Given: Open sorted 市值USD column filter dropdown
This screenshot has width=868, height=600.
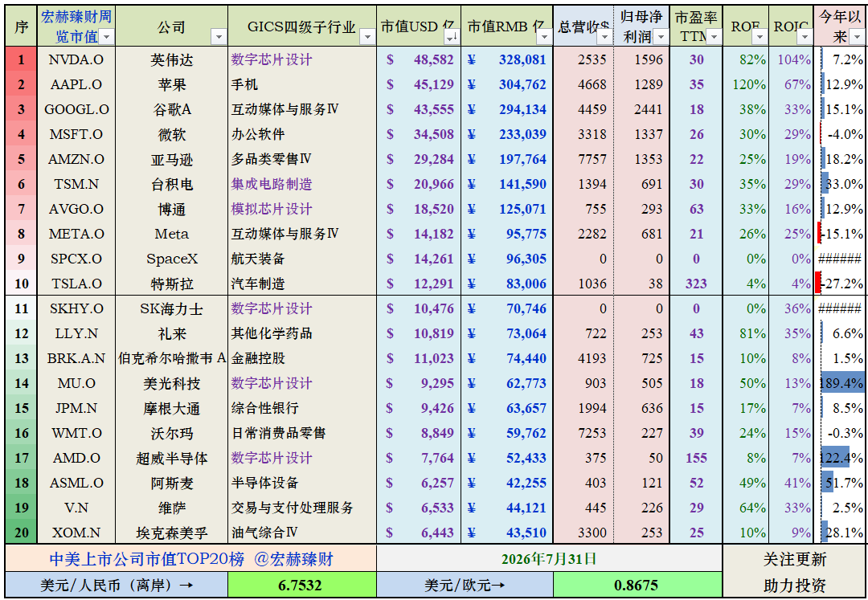Looking at the screenshot, I should pyautogui.click(x=452, y=37).
